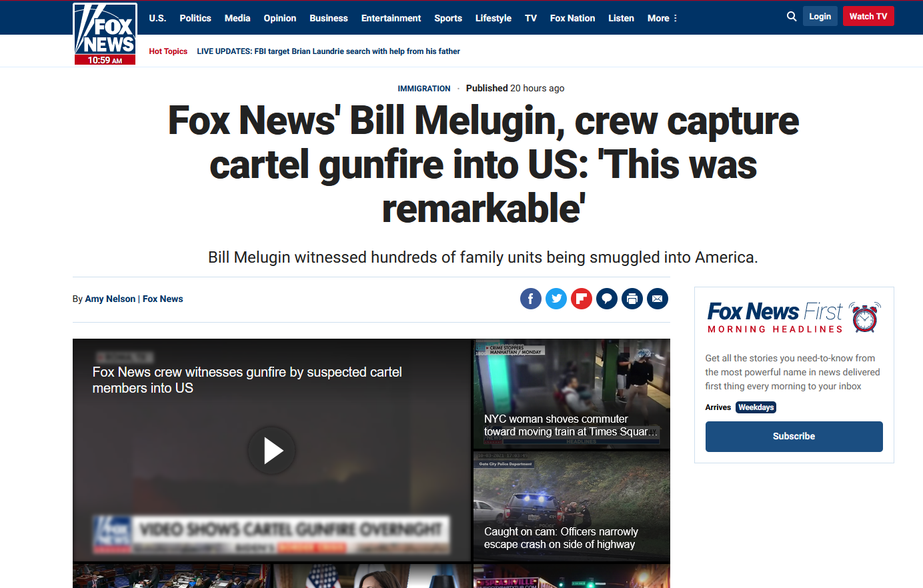Viewport: 923px width, 588px height.
Task: Subscribe to Fox News First newsletter
Action: click(794, 437)
